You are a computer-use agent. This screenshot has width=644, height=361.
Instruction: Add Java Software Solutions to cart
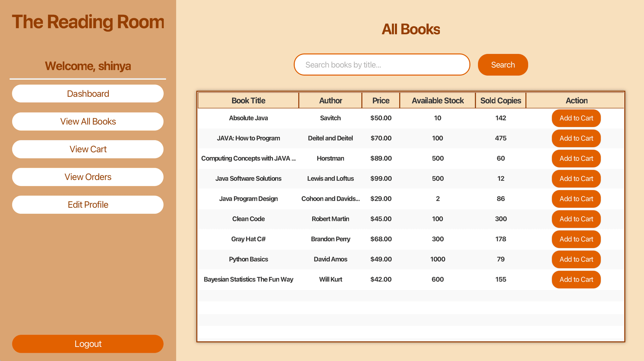tap(576, 178)
